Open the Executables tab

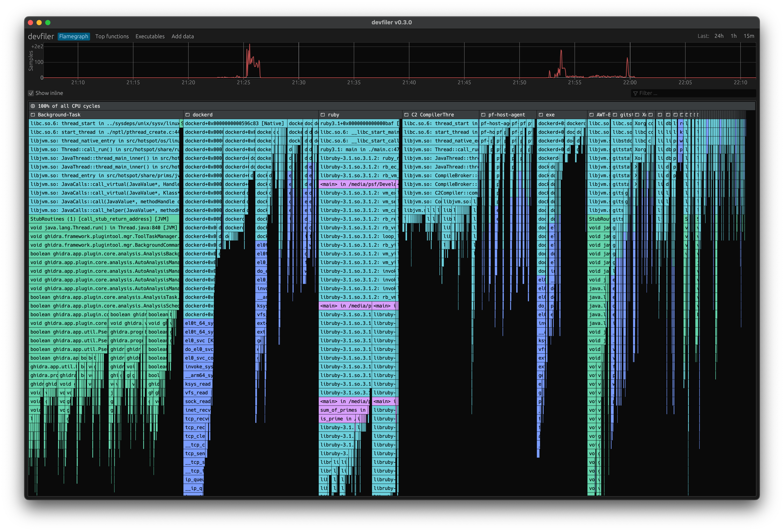pos(150,36)
